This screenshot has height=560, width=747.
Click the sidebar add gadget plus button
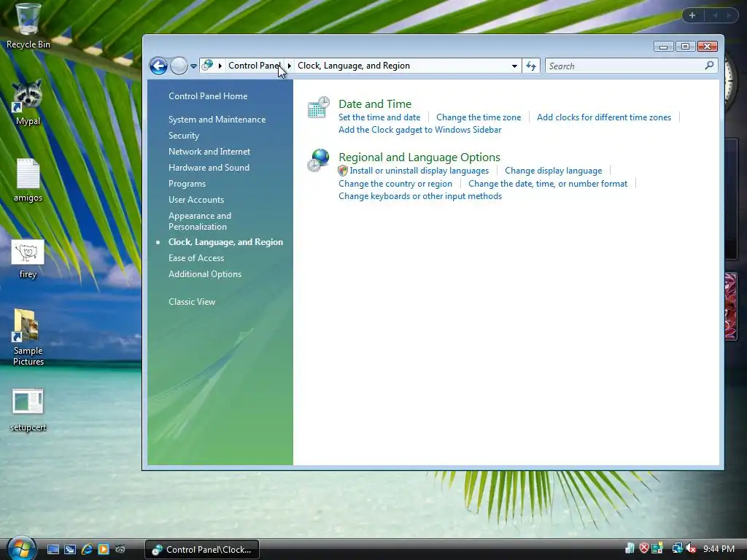(x=692, y=15)
